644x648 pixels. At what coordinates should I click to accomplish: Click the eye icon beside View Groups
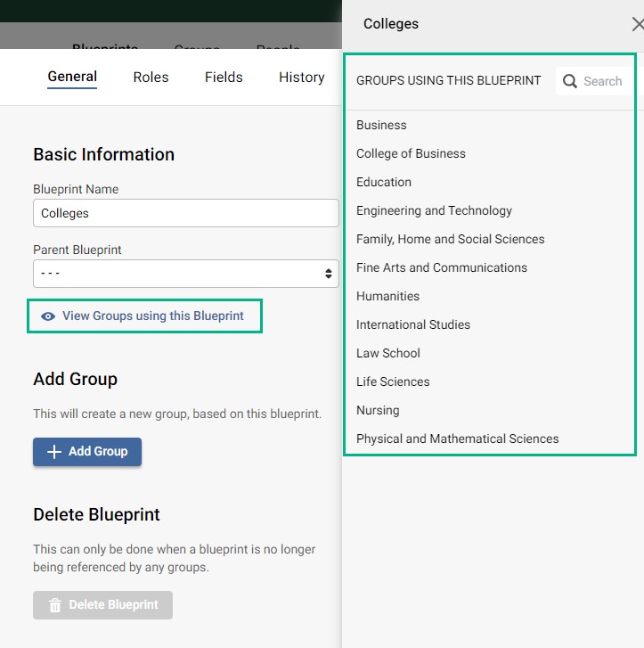pyautogui.click(x=48, y=316)
